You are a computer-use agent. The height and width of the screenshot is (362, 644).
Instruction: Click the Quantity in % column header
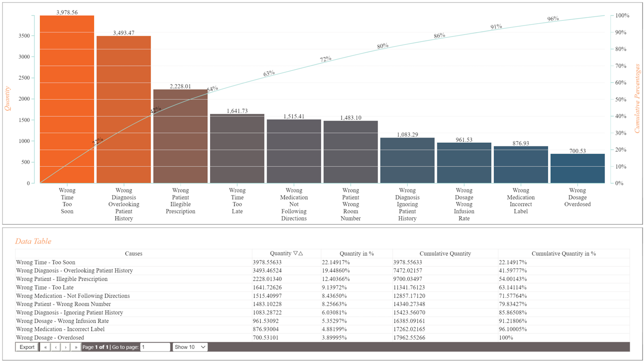(356, 254)
